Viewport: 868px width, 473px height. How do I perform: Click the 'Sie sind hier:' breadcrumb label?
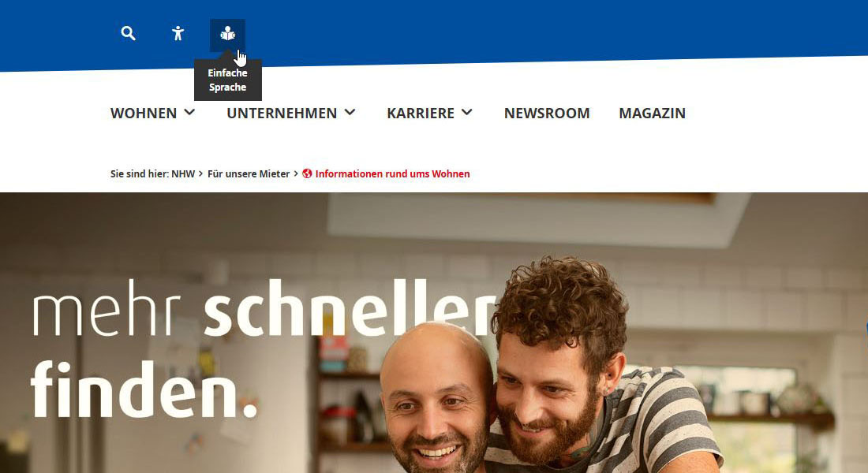click(140, 173)
